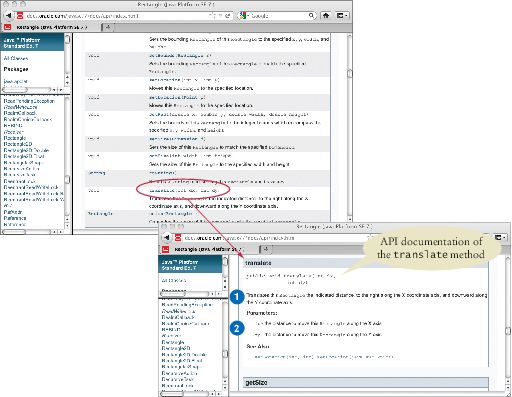Image resolution: width=512 pixels, height=397 pixels.
Task: Open a new tab in the lower browser window
Action: pos(266,249)
